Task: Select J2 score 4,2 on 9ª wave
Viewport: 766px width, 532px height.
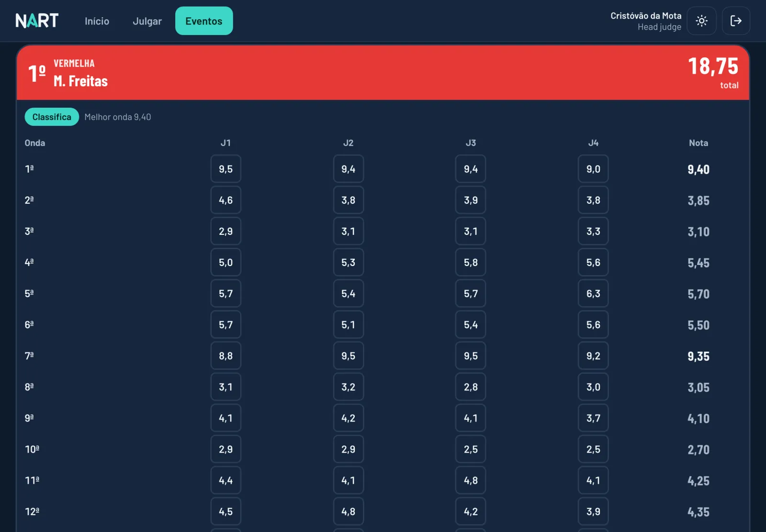Action: pos(348,418)
